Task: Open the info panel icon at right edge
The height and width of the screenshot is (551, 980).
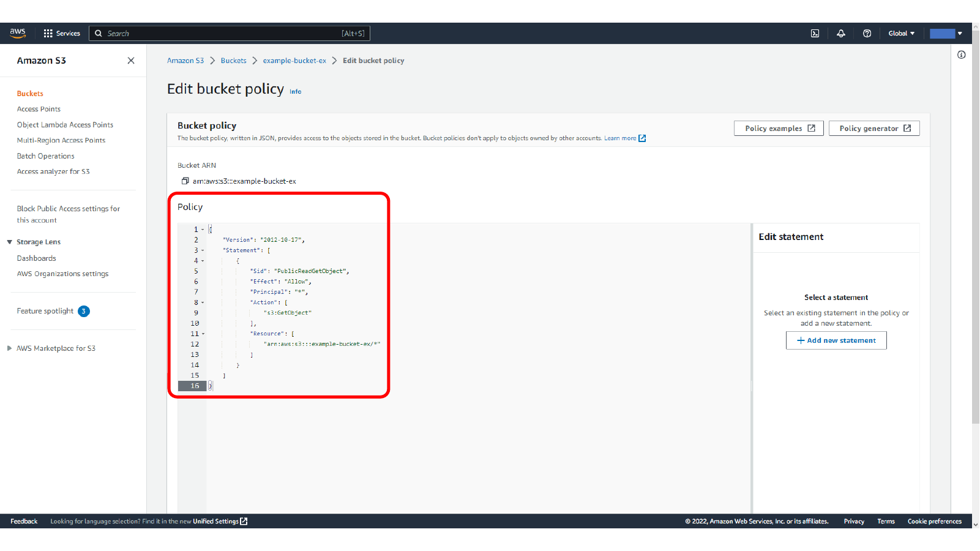Action: tap(962, 55)
